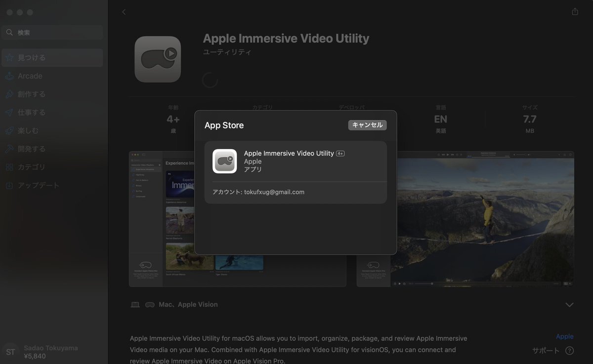Open the share icon at top right

(575, 11)
